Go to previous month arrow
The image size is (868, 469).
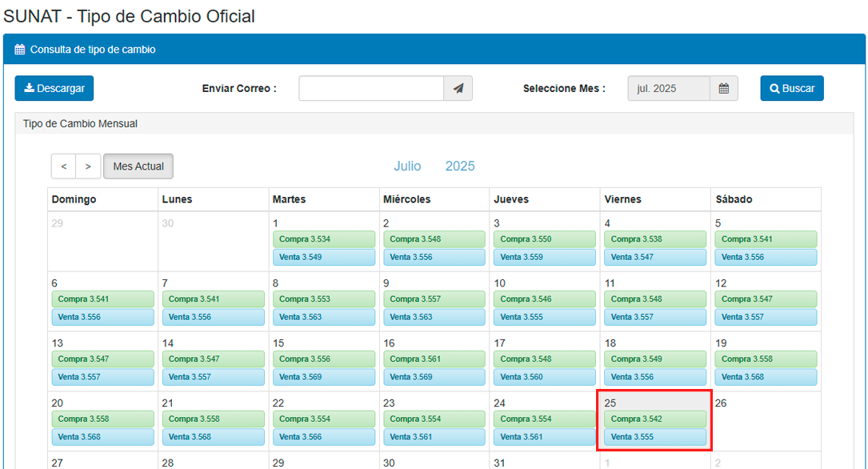(x=64, y=166)
